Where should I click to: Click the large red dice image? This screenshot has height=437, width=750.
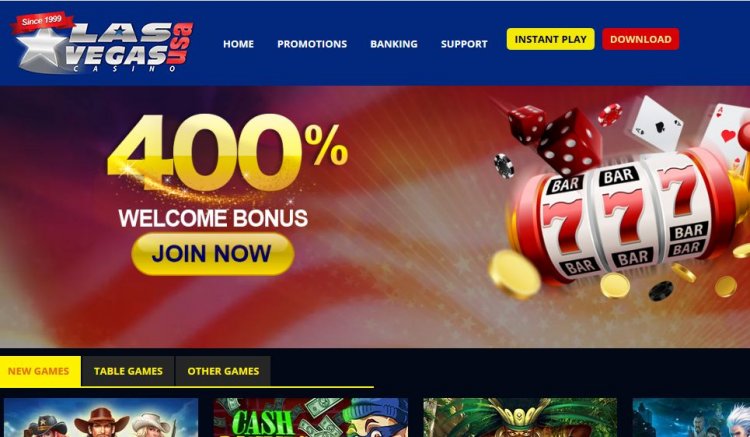pyautogui.click(x=569, y=141)
